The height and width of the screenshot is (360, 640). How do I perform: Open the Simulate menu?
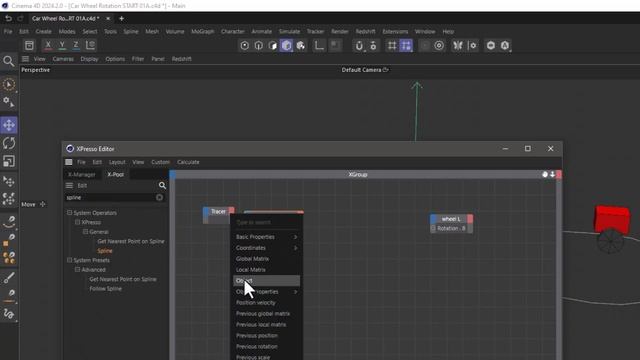289,31
